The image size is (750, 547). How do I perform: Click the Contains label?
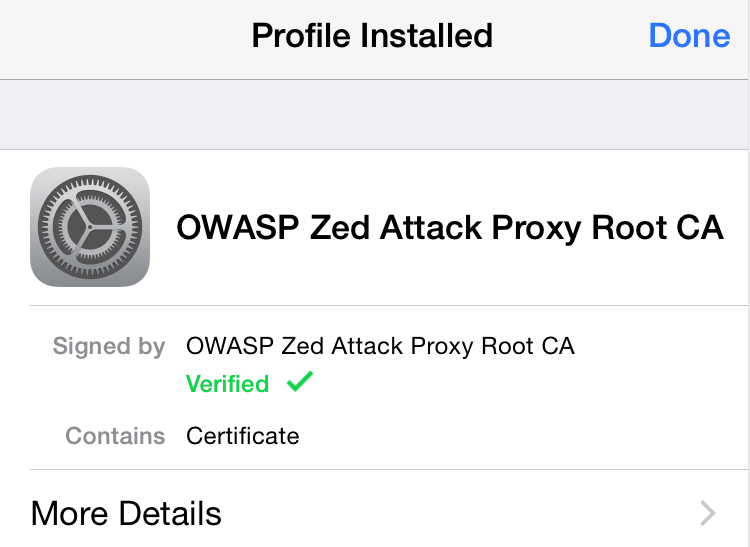tap(115, 436)
